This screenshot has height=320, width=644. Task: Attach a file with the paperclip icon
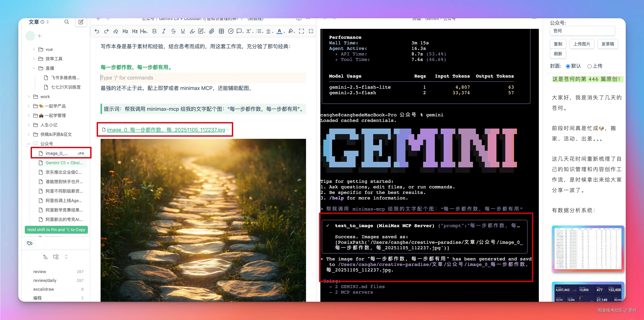tap(212, 31)
